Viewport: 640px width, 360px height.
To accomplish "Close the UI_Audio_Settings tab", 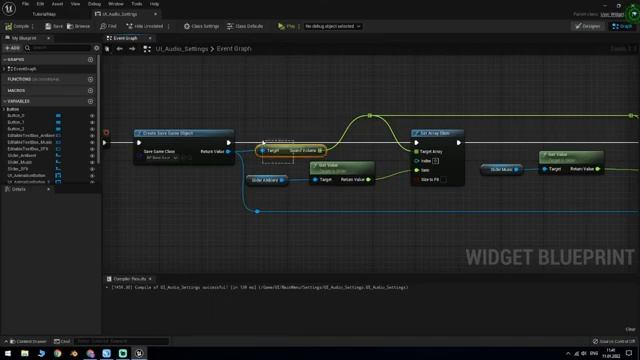I will pos(155,14).
